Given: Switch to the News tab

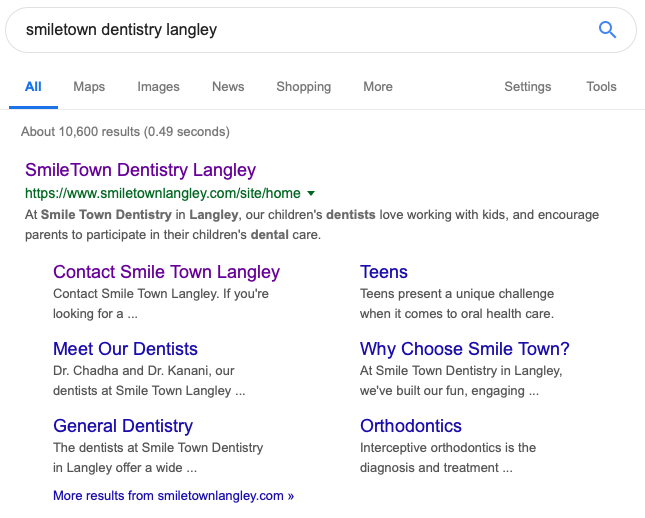Looking at the screenshot, I should click(x=228, y=86).
